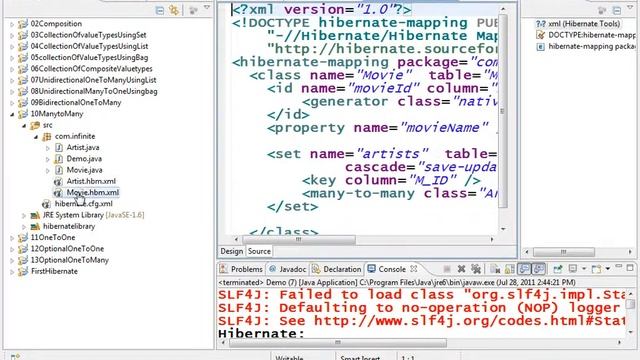Open Display Selected Console dropdown arrow
The height and width of the screenshot is (360, 640).
tap(584, 269)
